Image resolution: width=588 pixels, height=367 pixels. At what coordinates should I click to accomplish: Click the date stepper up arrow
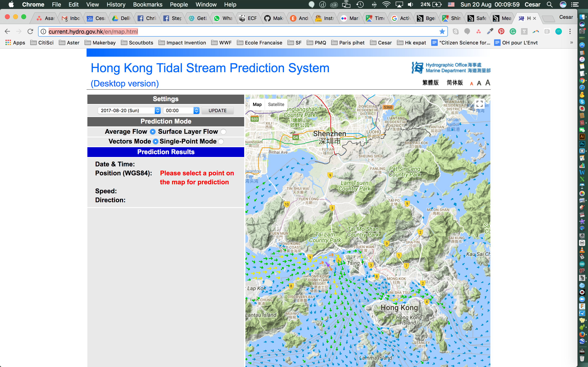(x=157, y=109)
